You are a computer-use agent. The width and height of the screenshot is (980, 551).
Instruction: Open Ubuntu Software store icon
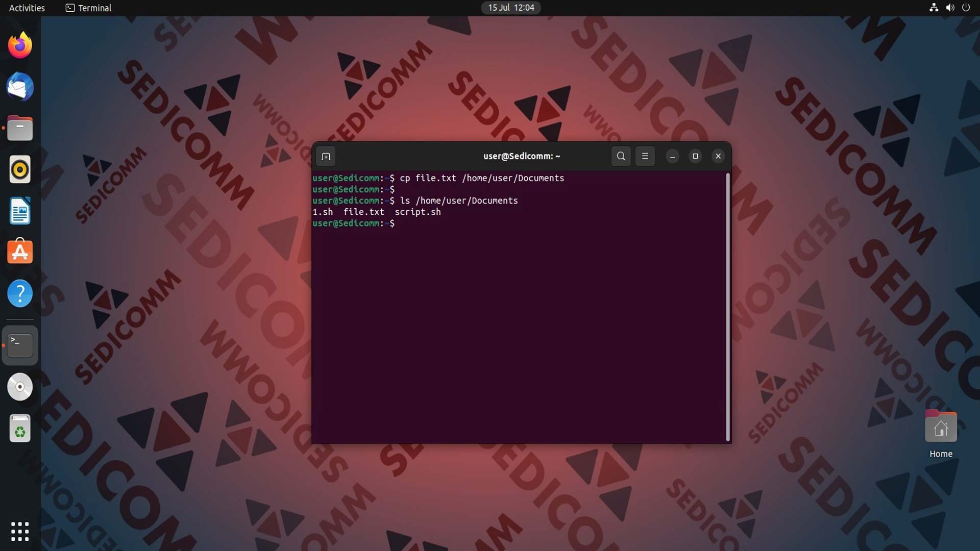20,252
